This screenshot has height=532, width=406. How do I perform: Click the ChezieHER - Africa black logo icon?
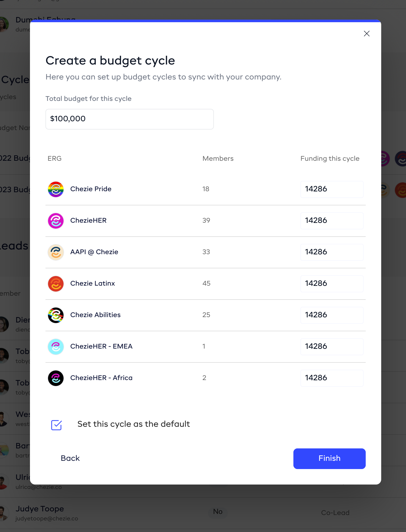pos(56,378)
